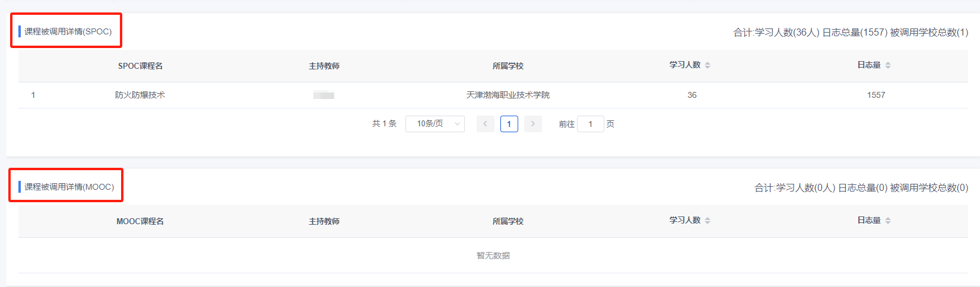Go to previous page arrow
Image resolution: width=980 pixels, height=287 pixels.
click(x=486, y=124)
